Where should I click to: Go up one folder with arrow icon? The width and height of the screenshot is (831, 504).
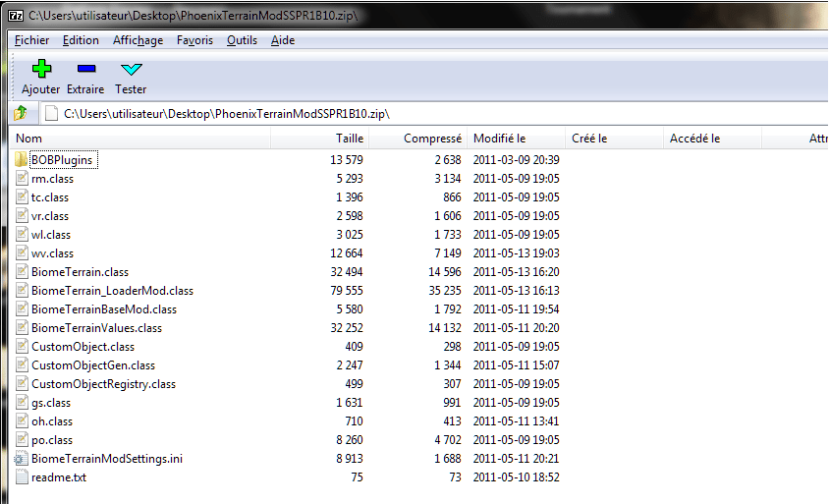(x=21, y=113)
